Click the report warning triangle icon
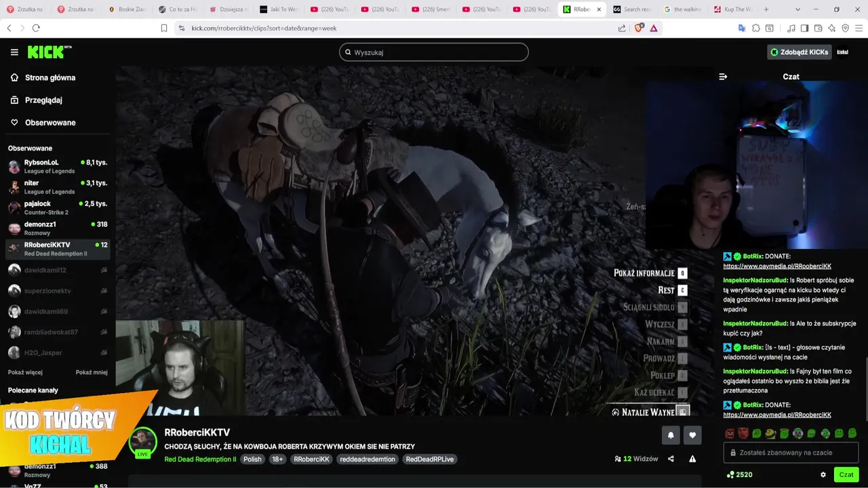This screenshot has width=868, height=488. [x=692, y=459]
